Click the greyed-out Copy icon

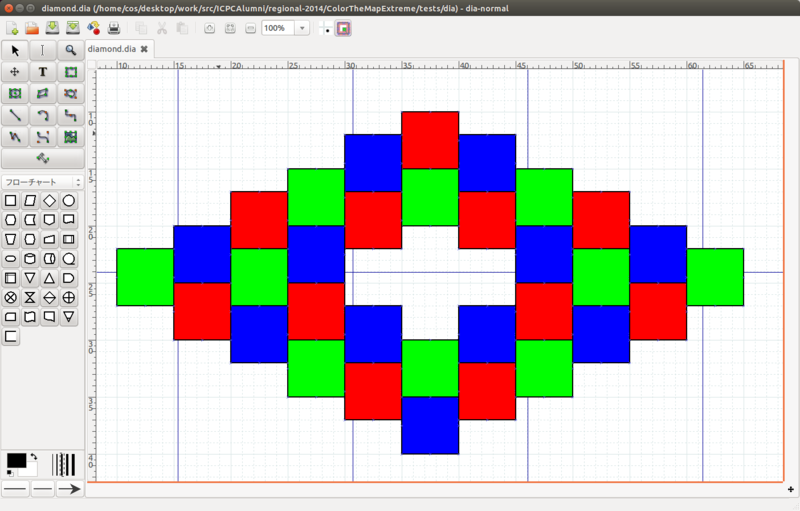point(141,28)
